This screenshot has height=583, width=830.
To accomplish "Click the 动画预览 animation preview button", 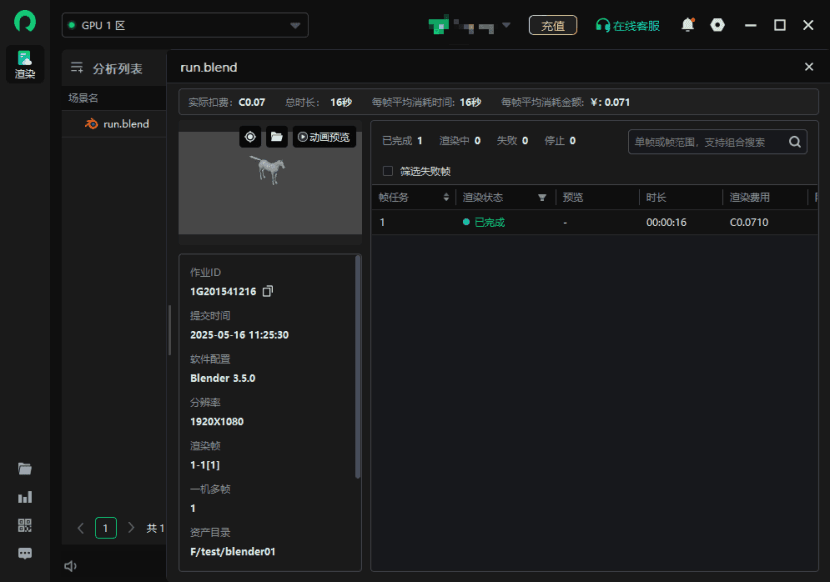I will coord(324,137).
